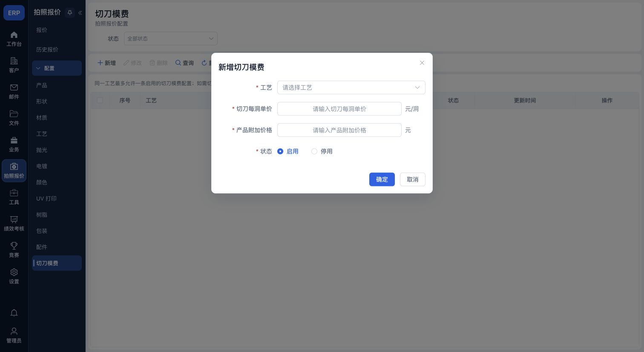
Task: Focus the 产品附加价格 input field
Action: coord(339,130)
